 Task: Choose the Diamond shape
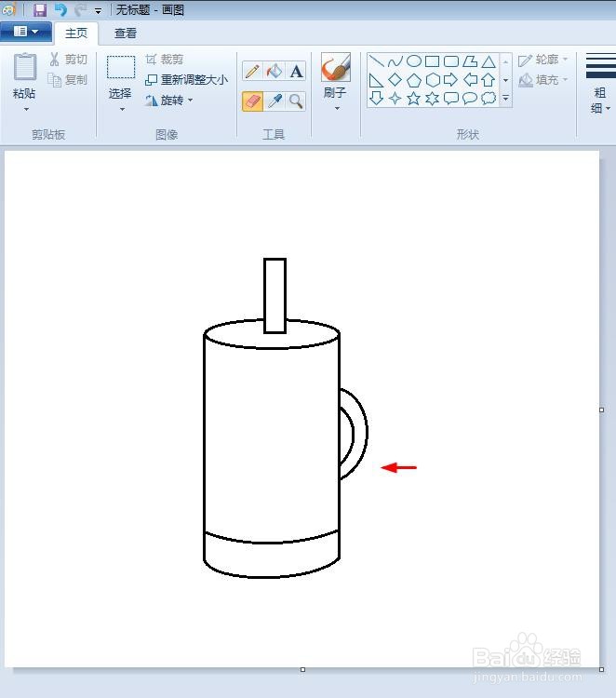click(395, 80)
